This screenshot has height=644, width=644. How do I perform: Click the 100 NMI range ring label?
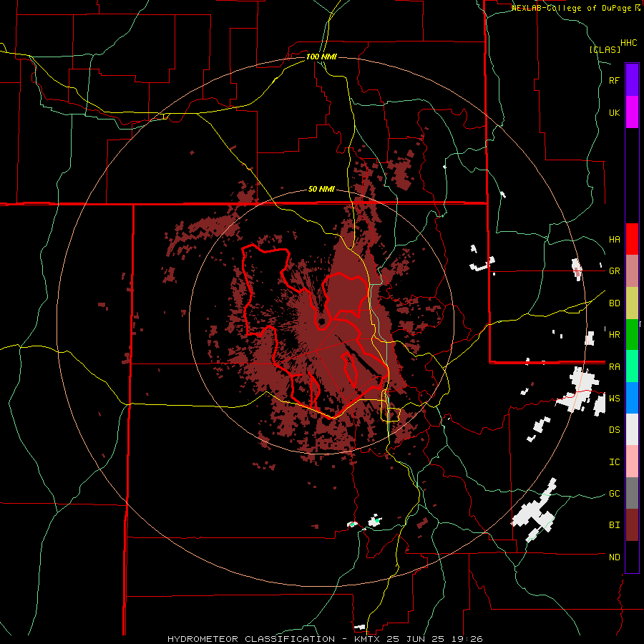click(321, 57)
